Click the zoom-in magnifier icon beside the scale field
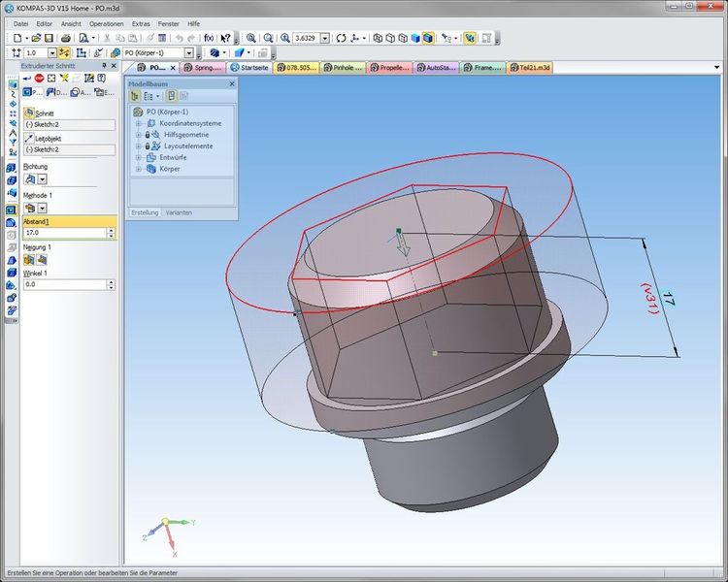This screenshot has height=582, width=728. pyautogui.click(x=285, y=38)
